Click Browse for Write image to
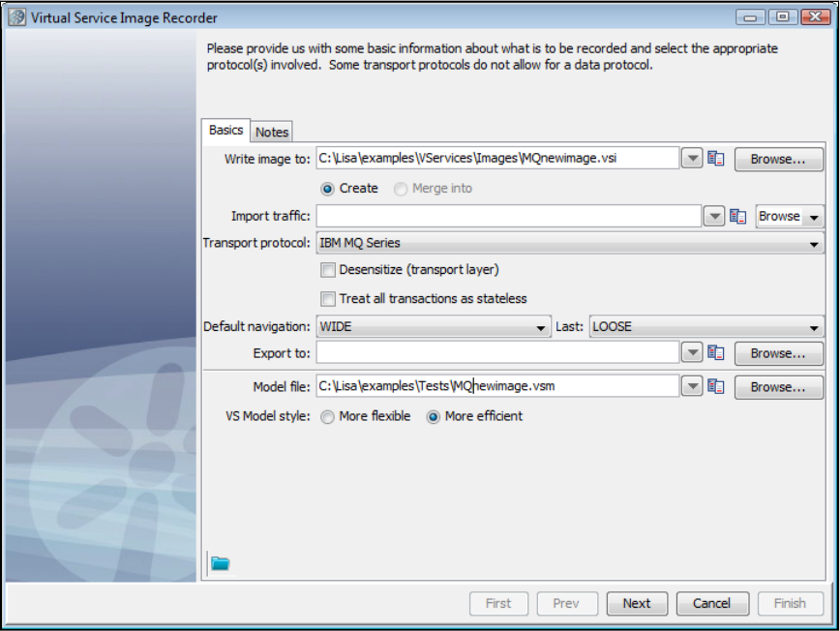 click(778, 159)
